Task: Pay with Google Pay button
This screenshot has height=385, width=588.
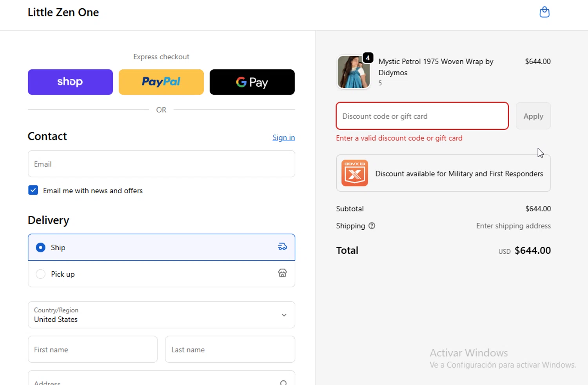Action: [x=252, y=82]
